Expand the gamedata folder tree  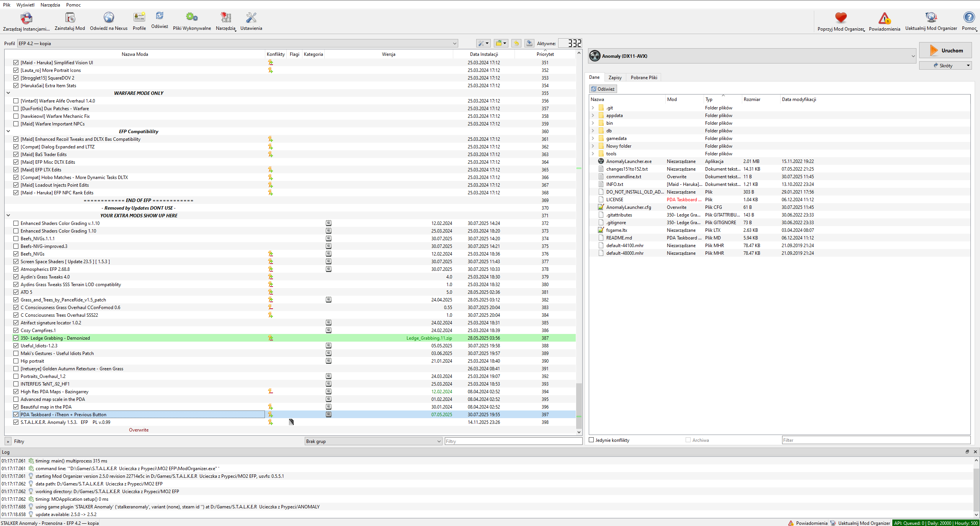(593, 138)
